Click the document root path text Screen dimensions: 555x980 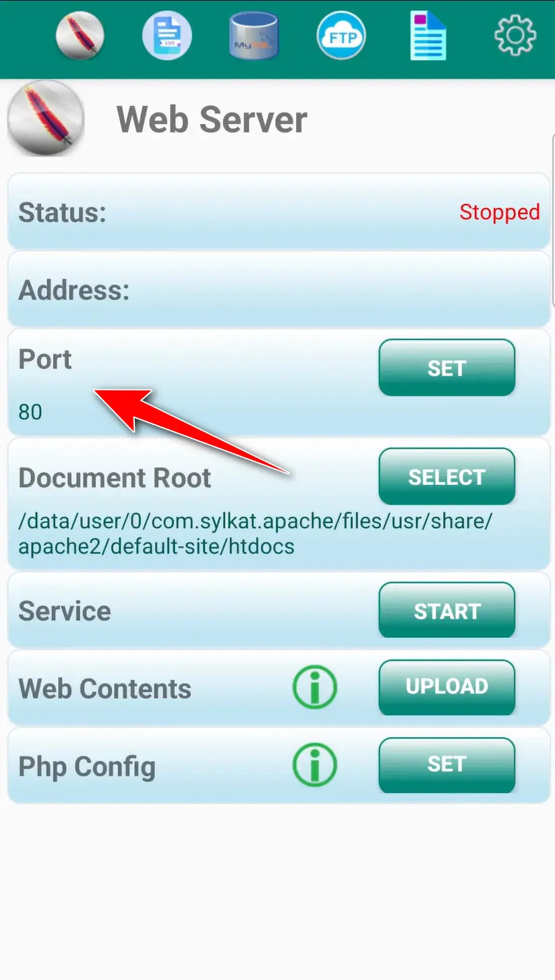pyautogui.click(x=256, y=534)
